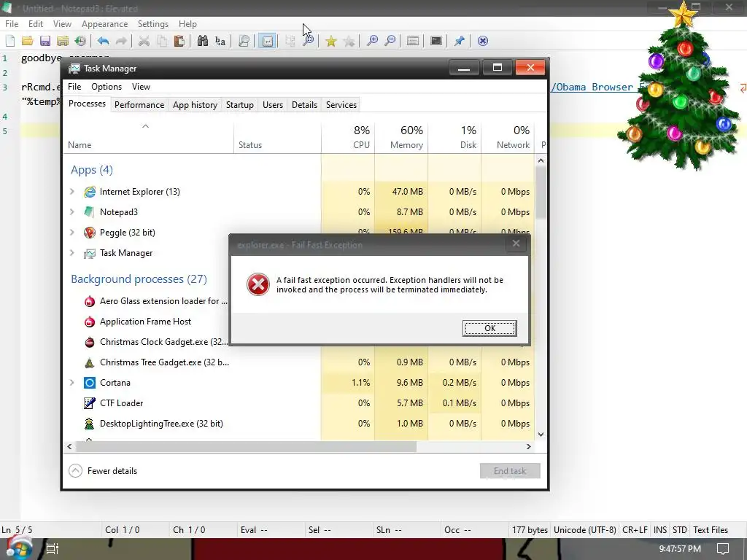Click the End task button in Task Manager
This screenshot has height=560, width=747.
[510, 471]
